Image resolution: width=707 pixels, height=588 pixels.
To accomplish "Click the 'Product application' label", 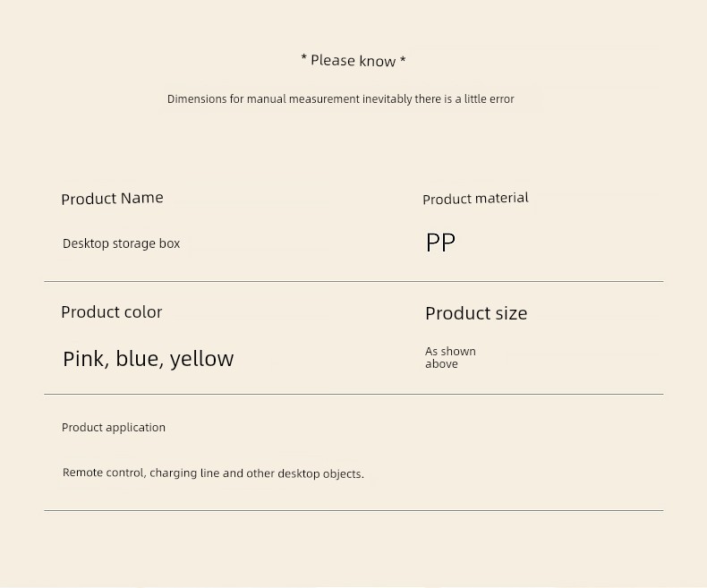I will pos(114,428).
